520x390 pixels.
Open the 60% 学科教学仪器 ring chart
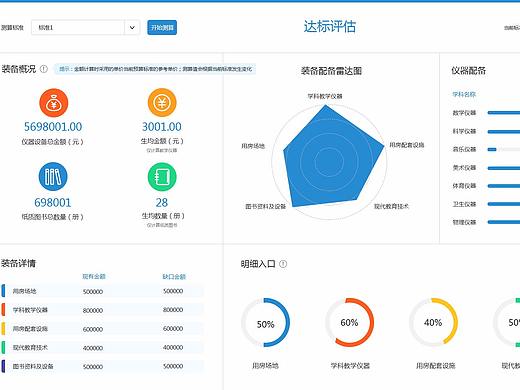tap(349, 323)
